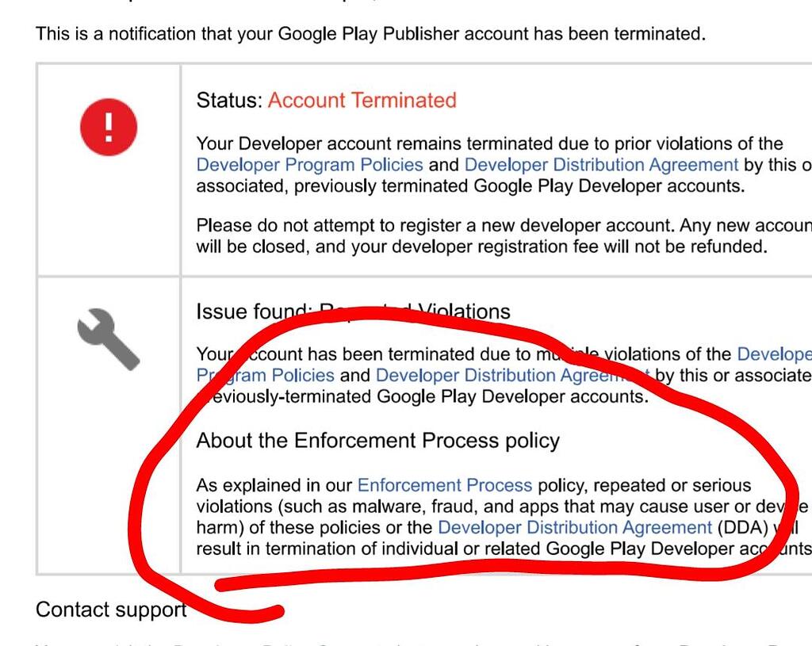Click the Status label text
This screenshot has height=646, width=812.
[229, 101]
